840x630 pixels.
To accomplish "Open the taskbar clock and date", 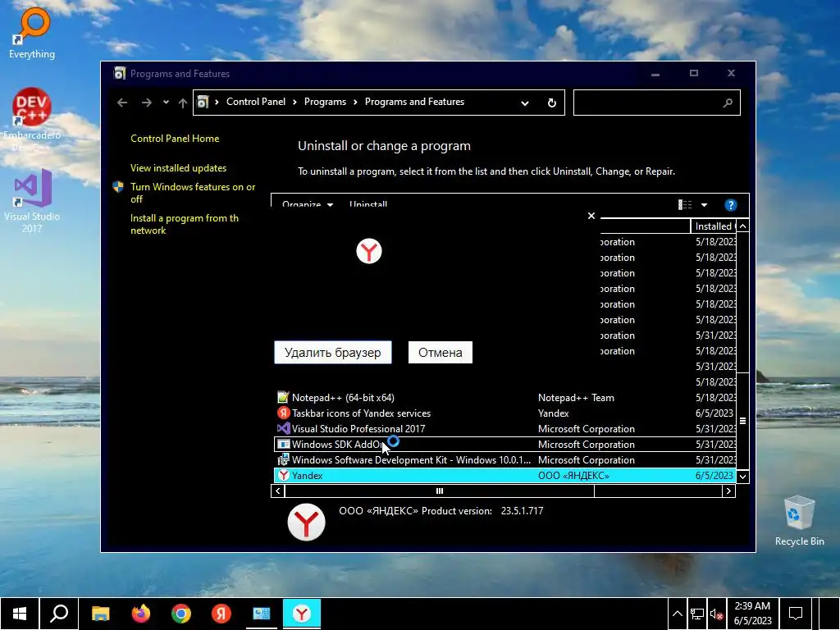I will (x=752, y=614).
